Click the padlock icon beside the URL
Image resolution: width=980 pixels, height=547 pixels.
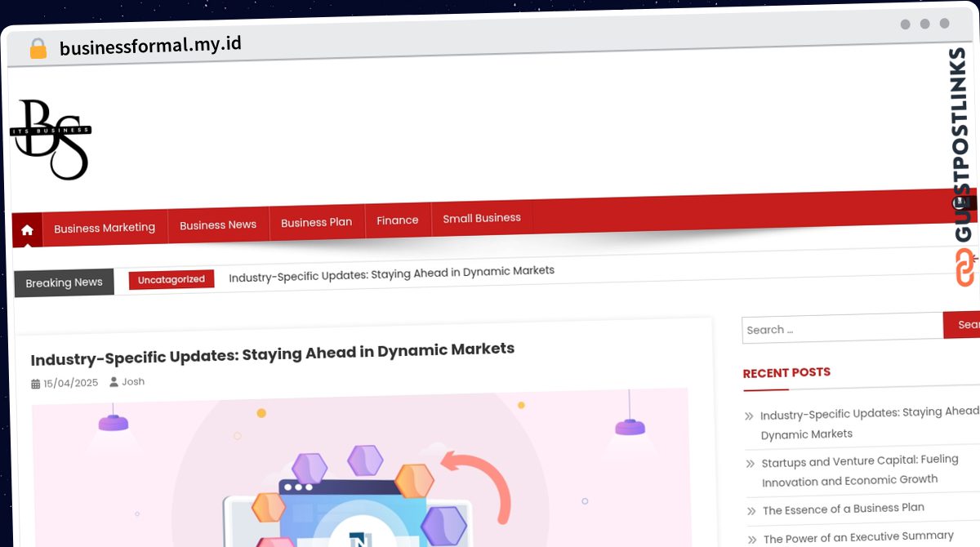(x=38, y=49)
